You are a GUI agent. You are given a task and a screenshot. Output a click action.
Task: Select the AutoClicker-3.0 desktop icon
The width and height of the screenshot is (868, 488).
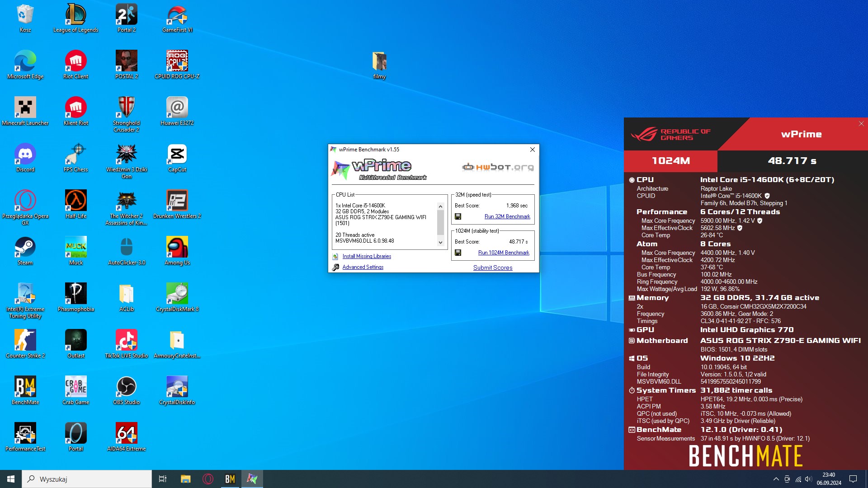(127, 251)
